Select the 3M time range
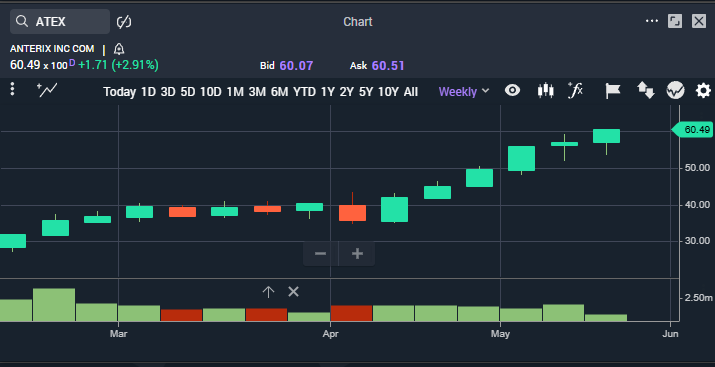 [257, 92]
